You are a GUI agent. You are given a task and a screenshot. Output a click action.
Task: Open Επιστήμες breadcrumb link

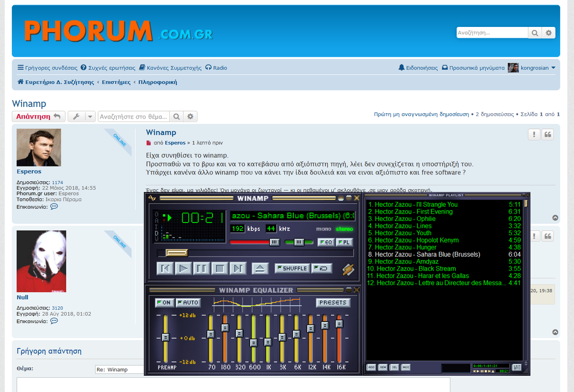[x=116, y=82]
